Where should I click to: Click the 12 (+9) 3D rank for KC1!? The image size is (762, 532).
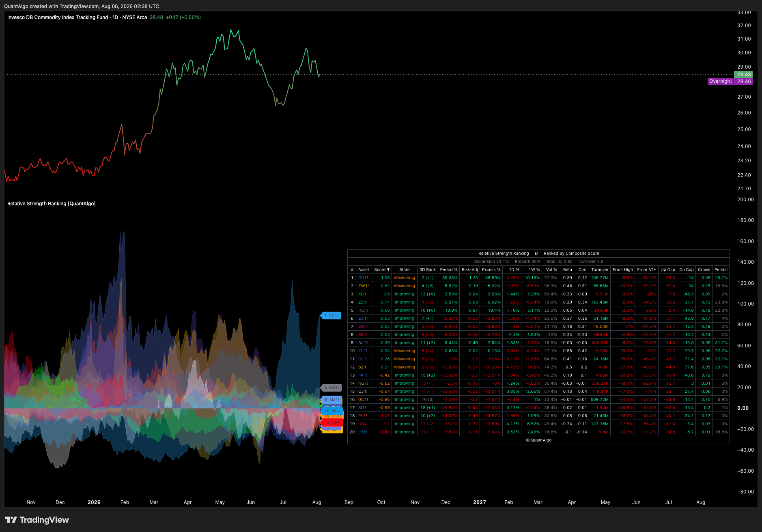click(428, 294)
